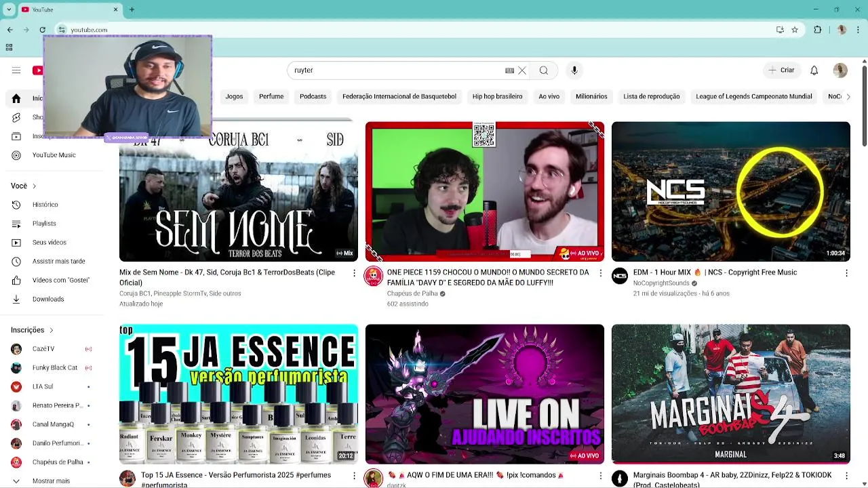Select the Hip hop brasileiro chip
868x488 pixels.
point(498,97)
